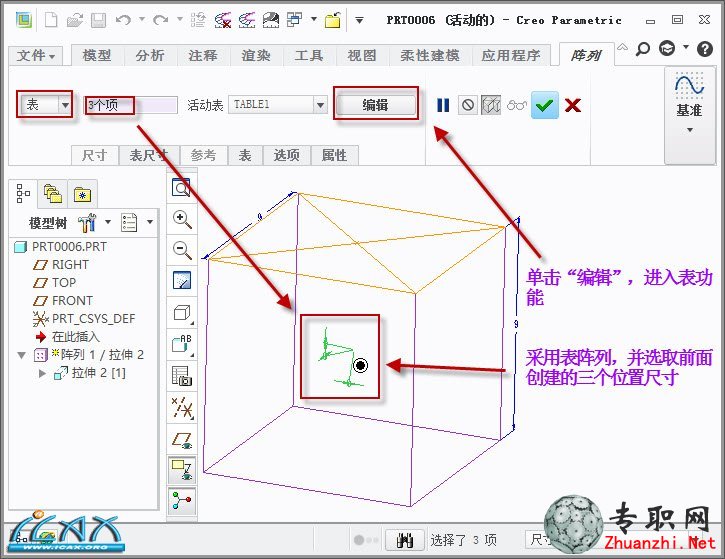725x559 pixels.
Task: Click the Regenerate icon in quick access toolbar
Action: point(198,20)
